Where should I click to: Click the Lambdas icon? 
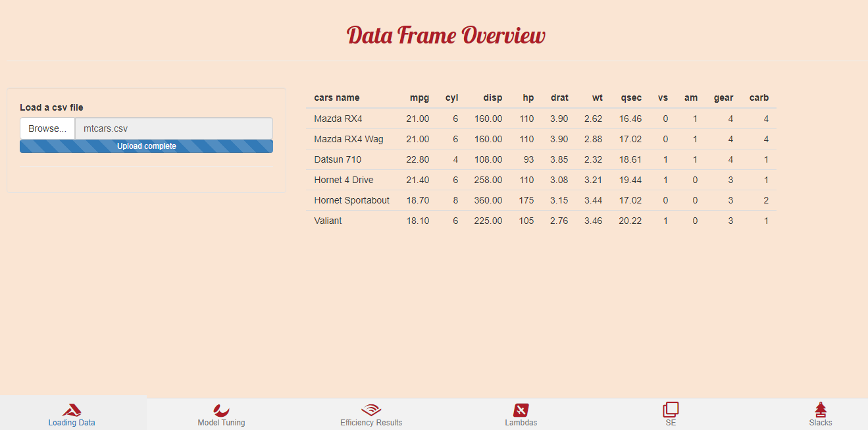pyautogui.click(x=521, y=410)
